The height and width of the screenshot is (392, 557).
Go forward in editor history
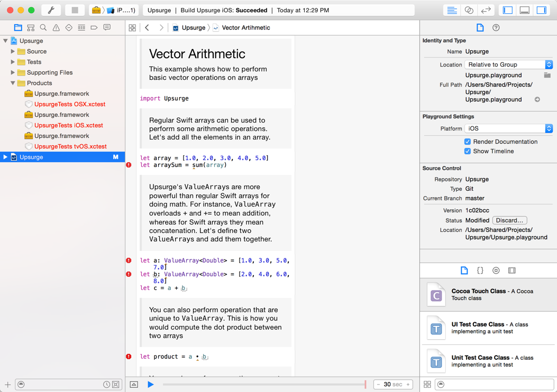(x=161, y=27)
